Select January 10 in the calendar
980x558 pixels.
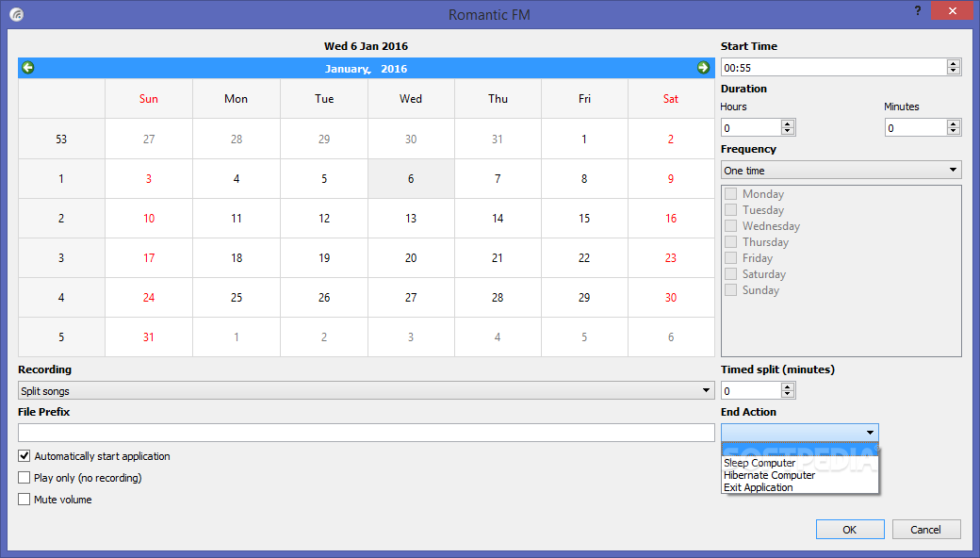coord(149,218)
